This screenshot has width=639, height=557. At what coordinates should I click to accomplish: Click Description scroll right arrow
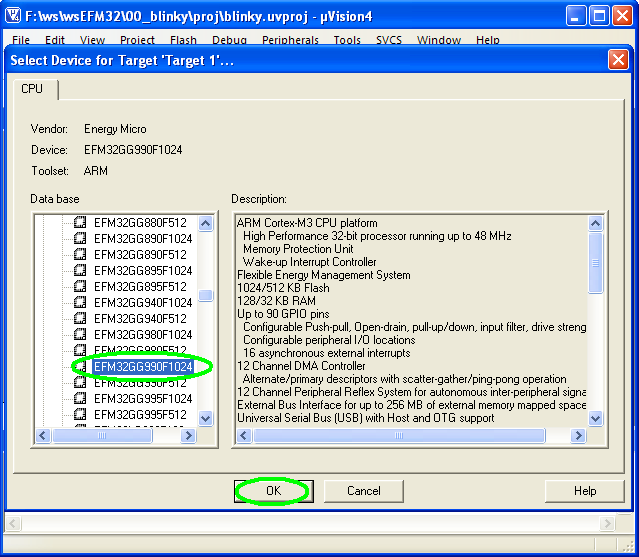click(x=578, y=436)
